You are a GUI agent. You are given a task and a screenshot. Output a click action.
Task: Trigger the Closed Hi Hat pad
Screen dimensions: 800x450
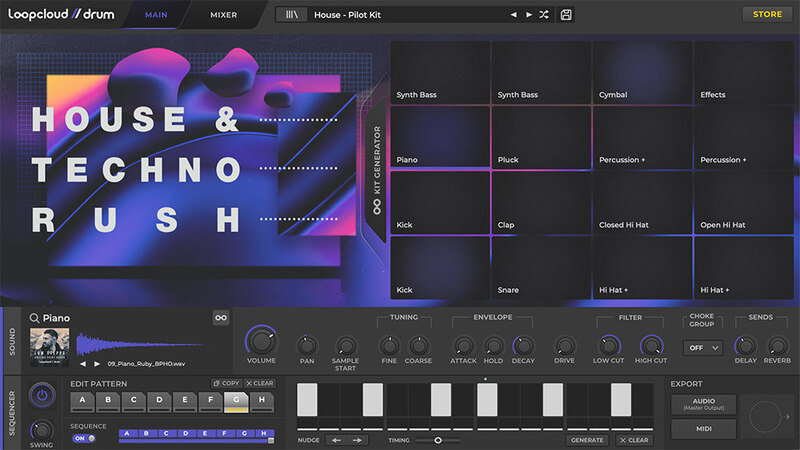642,202
